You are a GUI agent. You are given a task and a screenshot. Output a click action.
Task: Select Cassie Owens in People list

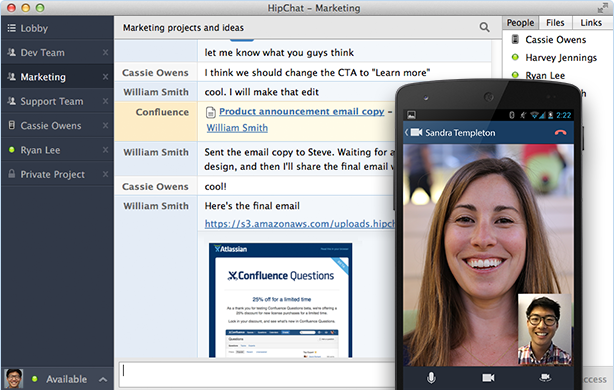pos(556,40)
